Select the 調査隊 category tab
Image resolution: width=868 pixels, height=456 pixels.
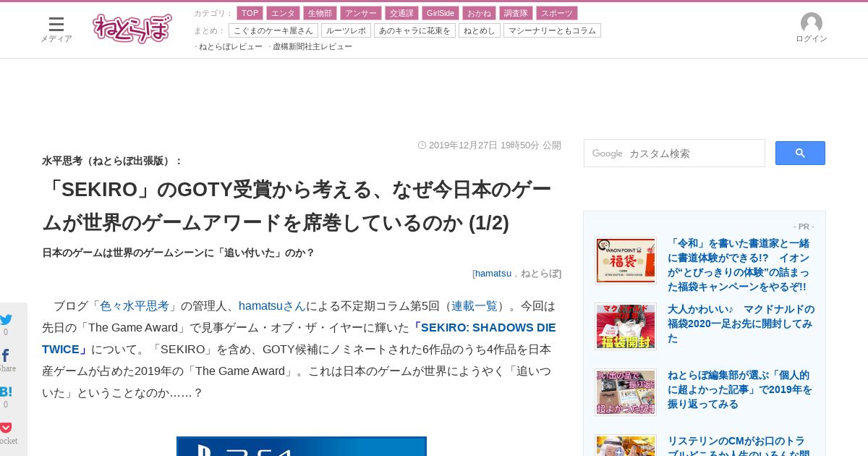[516, 13]
